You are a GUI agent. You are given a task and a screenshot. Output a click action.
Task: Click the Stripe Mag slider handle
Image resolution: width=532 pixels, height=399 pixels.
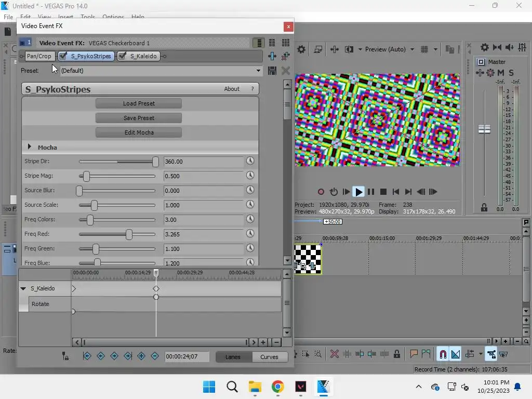coord(87,176)
